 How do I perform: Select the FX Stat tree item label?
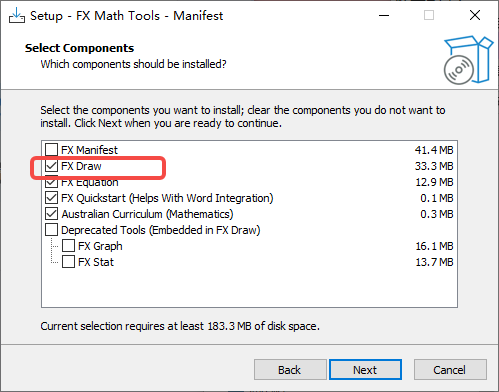[96, 262]
